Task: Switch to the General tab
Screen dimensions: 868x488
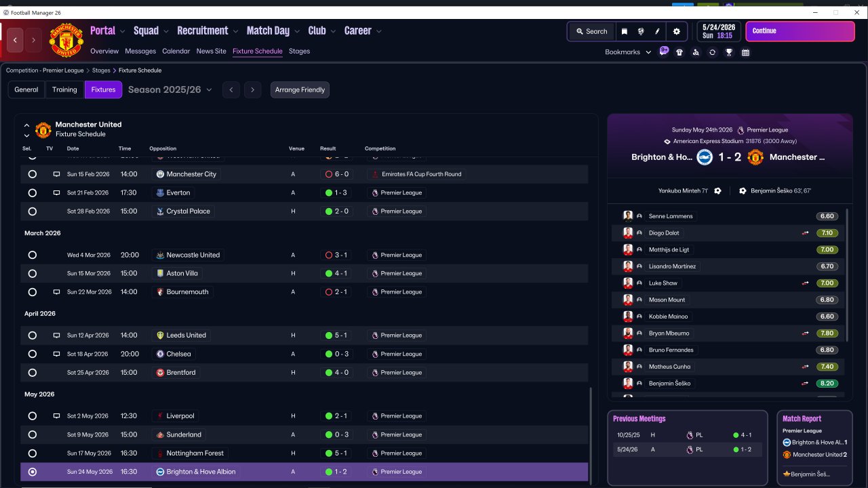Action: [x=26, y=89]
